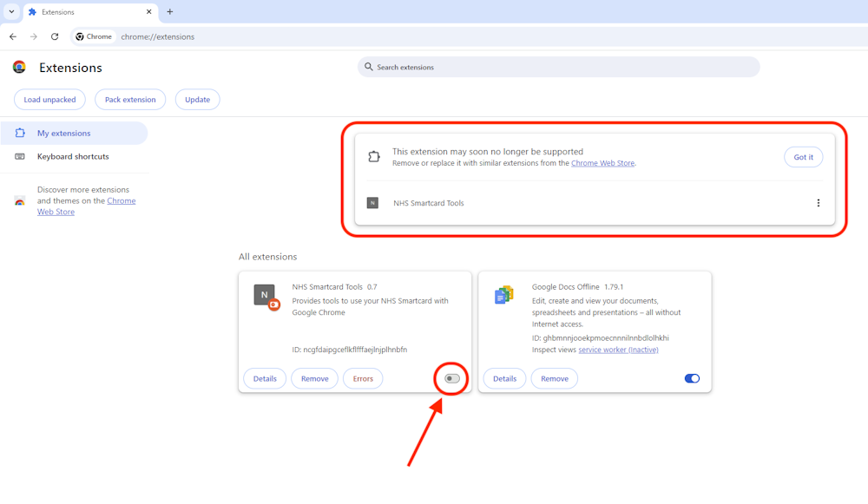This screenshot has width=868, height=504.
Task: Close the Extensions tab
Action: coord(149,11)
